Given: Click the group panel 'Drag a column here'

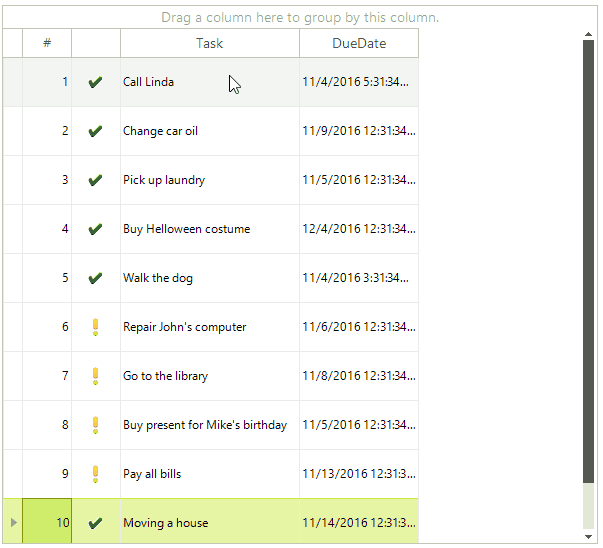Looking at the screenshot, I should [x=300, y=17].
